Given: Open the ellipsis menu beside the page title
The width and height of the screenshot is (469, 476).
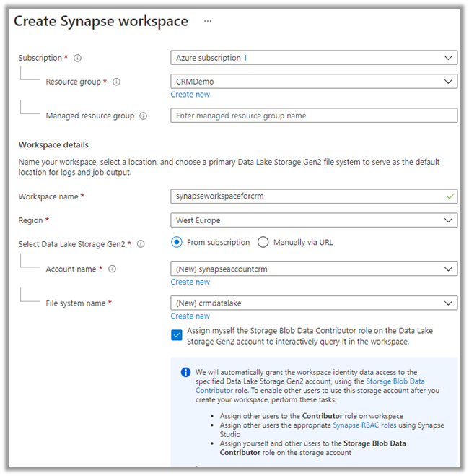Looking at the screenshot, I should 207,21.
